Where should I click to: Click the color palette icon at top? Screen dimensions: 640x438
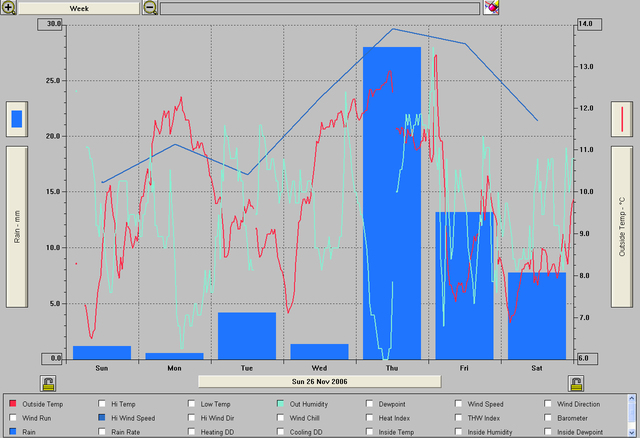(x=491, y=8)
